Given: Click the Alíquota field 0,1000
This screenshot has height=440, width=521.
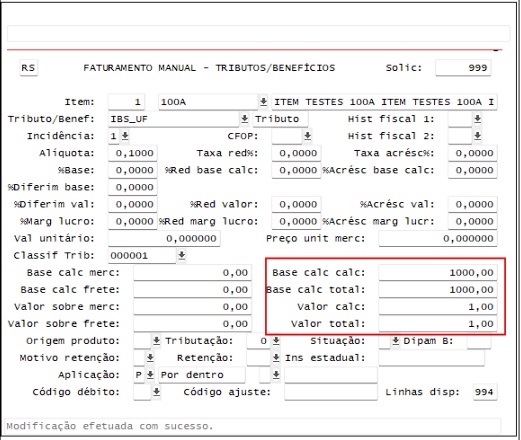Looking at the screenshot, I should point(133,153).
